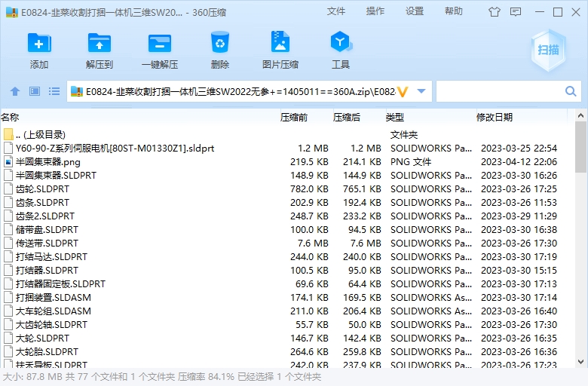Click the 7.6 MB 压缩前 size of 传送带
The width and height of the screenshot is (588, 386).
click(313, 243)
